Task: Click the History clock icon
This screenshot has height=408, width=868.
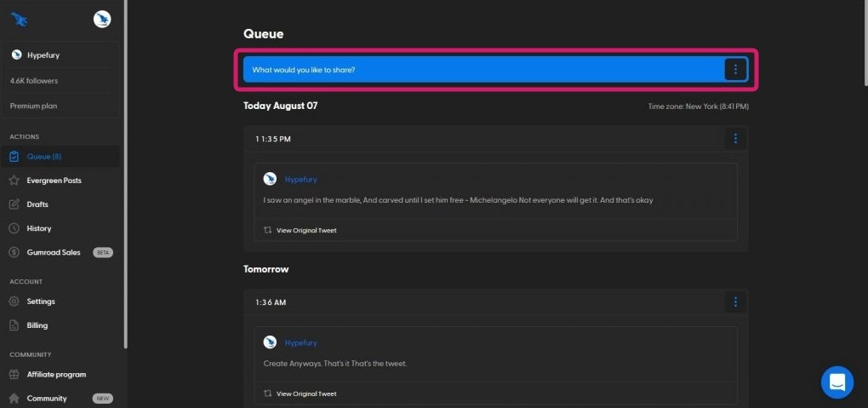Action: (14, 228)
